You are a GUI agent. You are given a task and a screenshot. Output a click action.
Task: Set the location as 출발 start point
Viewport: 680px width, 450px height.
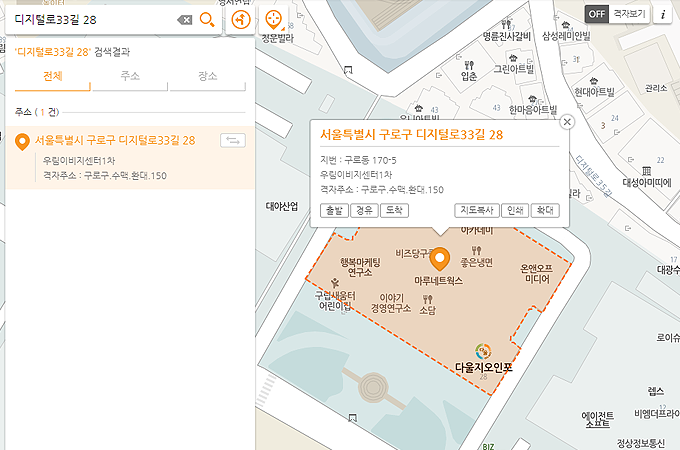334,211
